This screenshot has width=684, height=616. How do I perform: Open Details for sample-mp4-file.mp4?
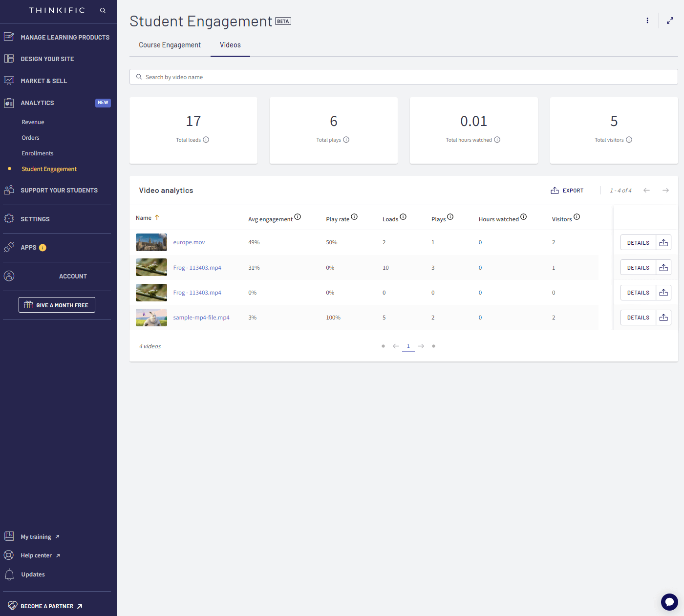coord(638,318)
